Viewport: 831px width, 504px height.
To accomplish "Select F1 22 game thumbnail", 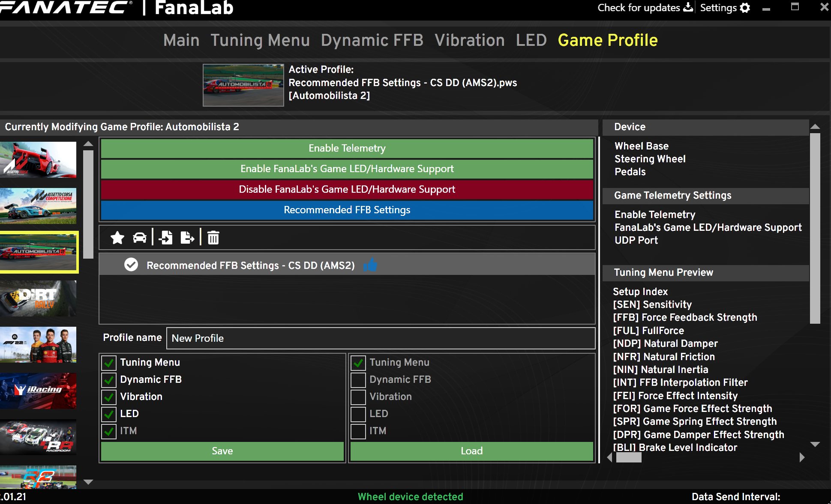I will [38, 345].
